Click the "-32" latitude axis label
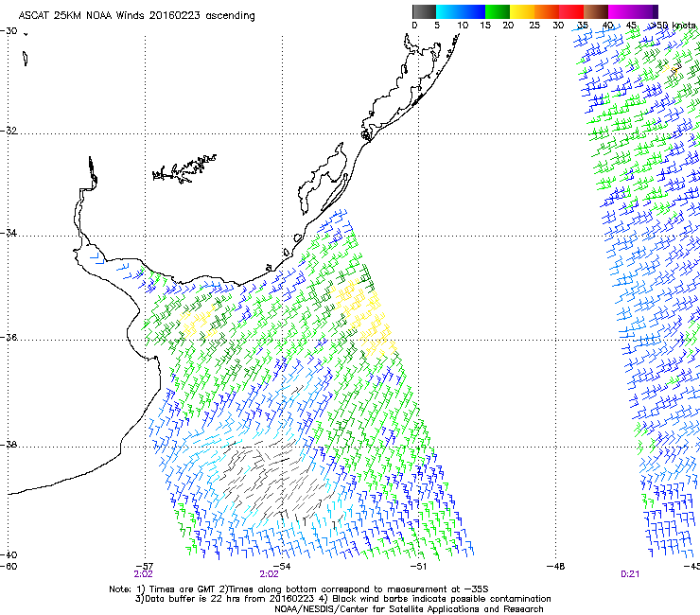Screen dimensions: 700x615 click(9, 131)
